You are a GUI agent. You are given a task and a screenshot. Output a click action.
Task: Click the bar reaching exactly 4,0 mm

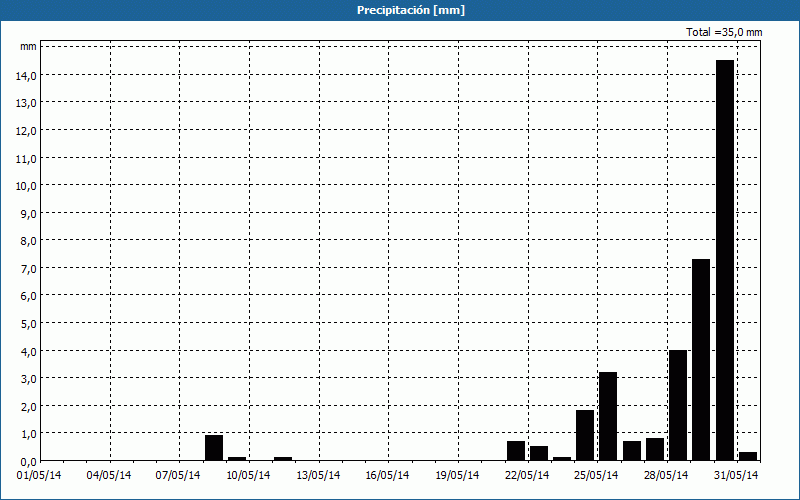(x=678, y=405)
